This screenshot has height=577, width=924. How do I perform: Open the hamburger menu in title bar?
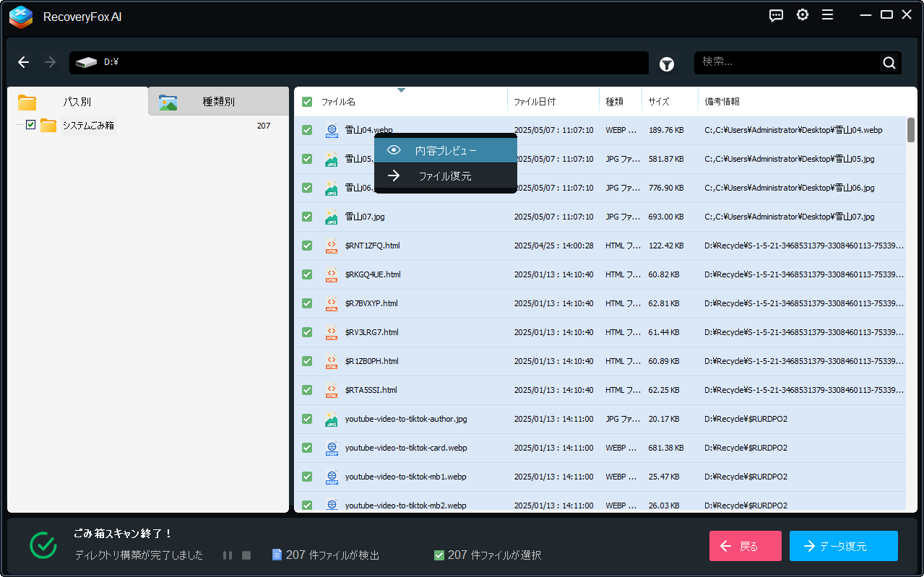(827, 15)
